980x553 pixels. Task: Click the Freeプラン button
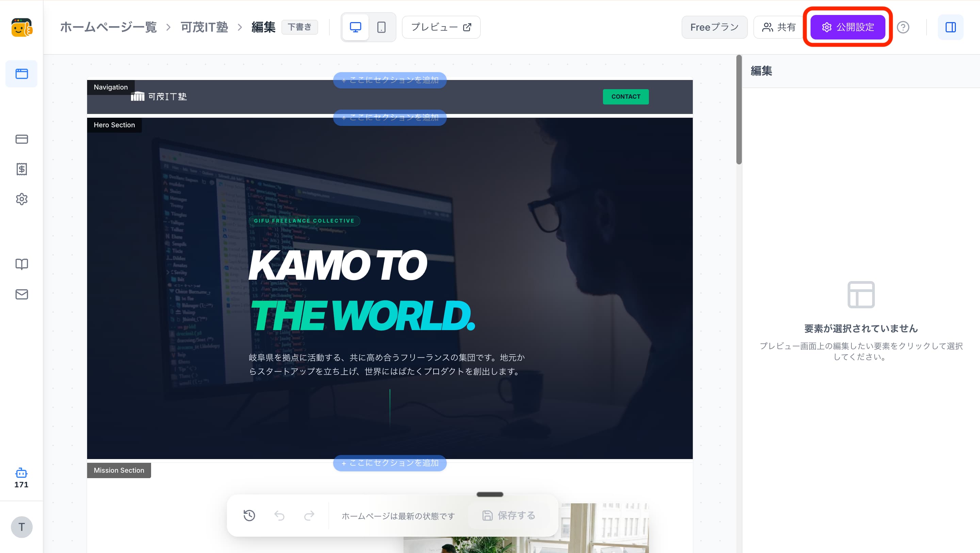(715, 28)
